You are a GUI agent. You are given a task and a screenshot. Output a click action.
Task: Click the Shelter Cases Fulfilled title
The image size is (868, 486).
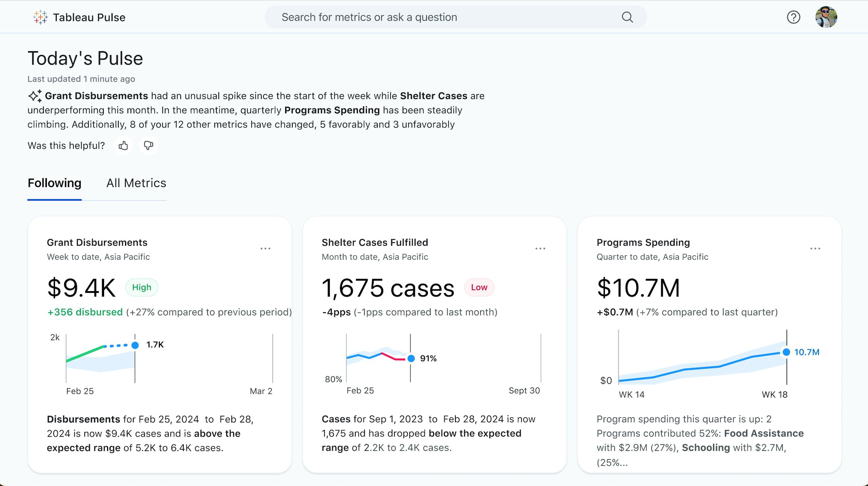[375, 243]
